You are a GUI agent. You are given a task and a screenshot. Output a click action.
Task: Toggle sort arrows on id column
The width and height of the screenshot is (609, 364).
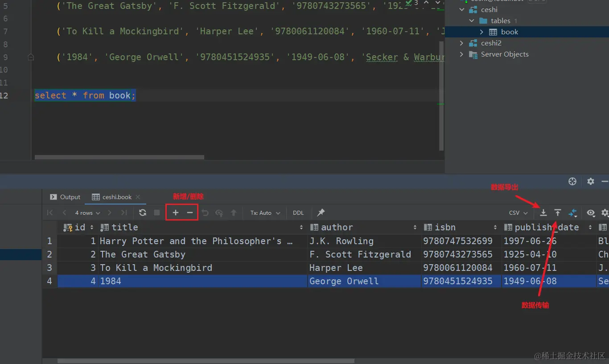click(x=92, y=227)
